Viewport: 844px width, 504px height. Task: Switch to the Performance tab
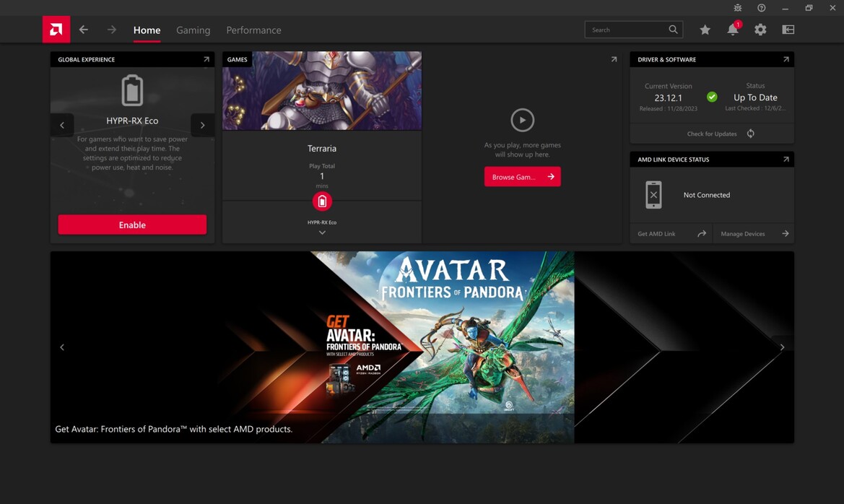click(x=253, y=30)
